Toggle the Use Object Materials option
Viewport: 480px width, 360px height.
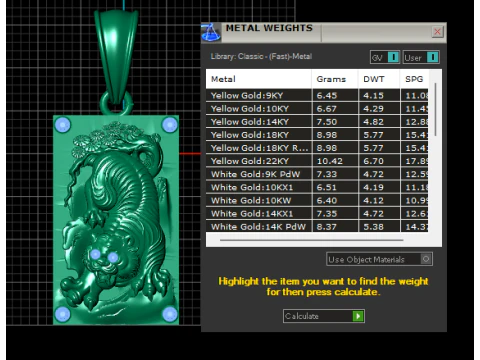[379, 259]
